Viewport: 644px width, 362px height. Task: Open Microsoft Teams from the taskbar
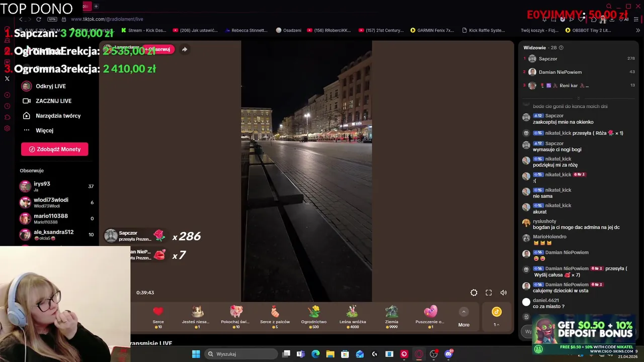point(300,354)
